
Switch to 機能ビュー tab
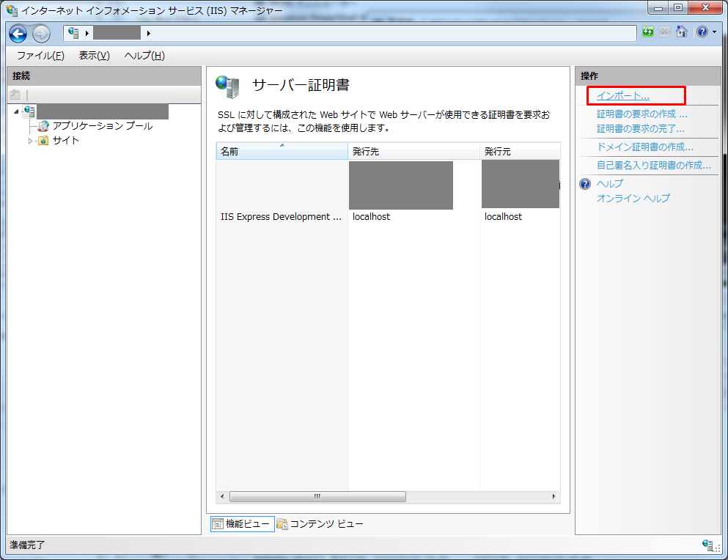(243, 524)
